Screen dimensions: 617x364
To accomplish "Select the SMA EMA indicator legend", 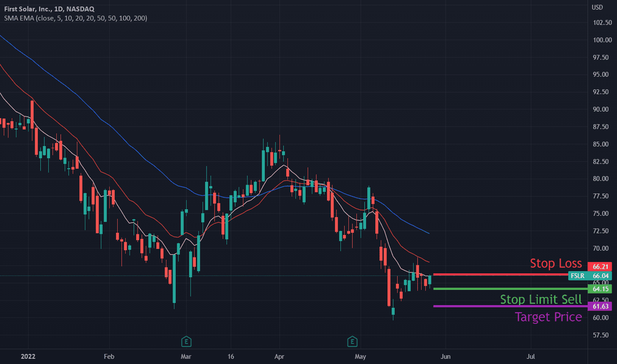I will pyautogui.click(x=75, y=18).
